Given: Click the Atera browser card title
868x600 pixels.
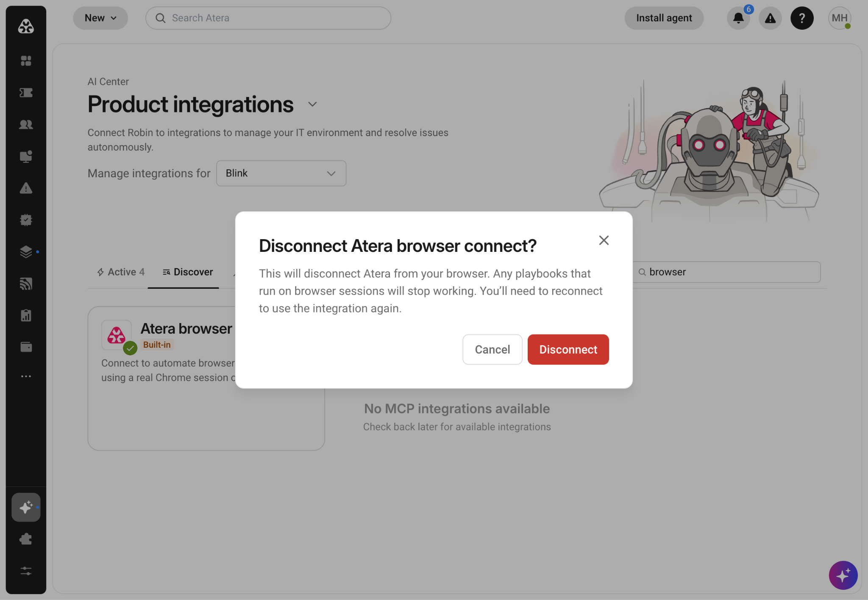Looking at the screenshot, I should click(186, 329).
